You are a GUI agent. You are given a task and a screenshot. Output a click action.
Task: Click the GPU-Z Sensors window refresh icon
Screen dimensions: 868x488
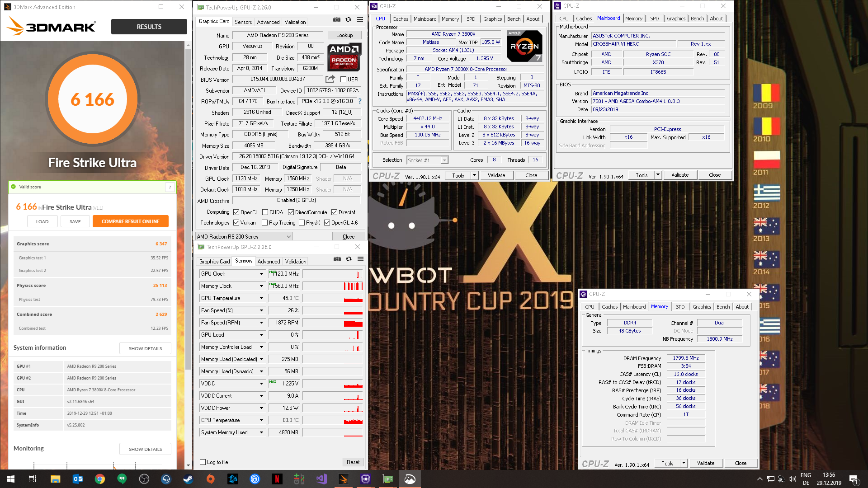pos(349,259)
